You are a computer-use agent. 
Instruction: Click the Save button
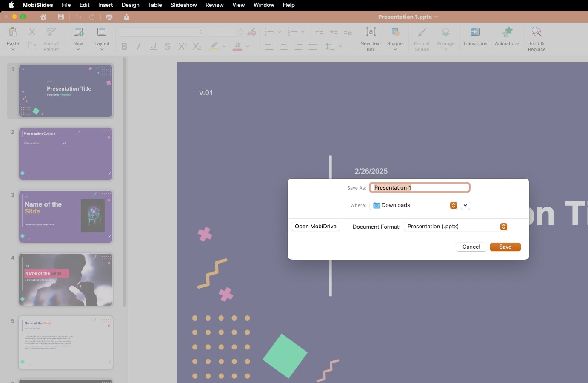coord(505,247)
